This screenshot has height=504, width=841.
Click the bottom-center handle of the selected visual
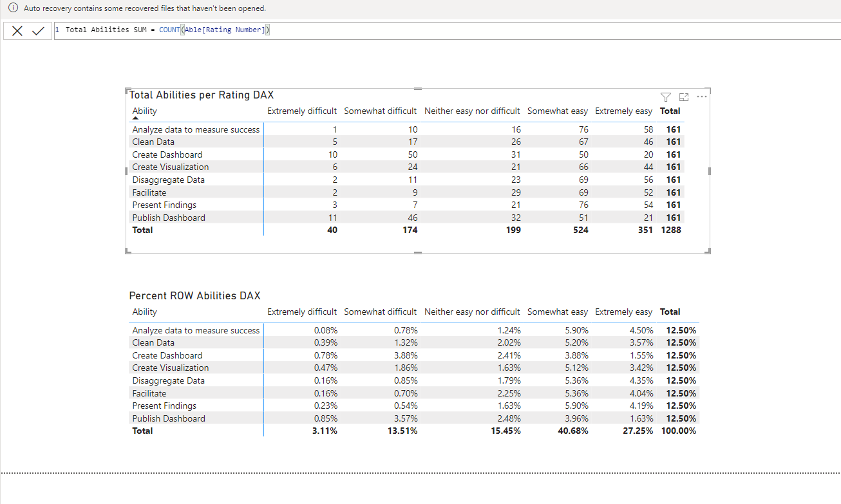pyautogui.click(x=417, y=252)
